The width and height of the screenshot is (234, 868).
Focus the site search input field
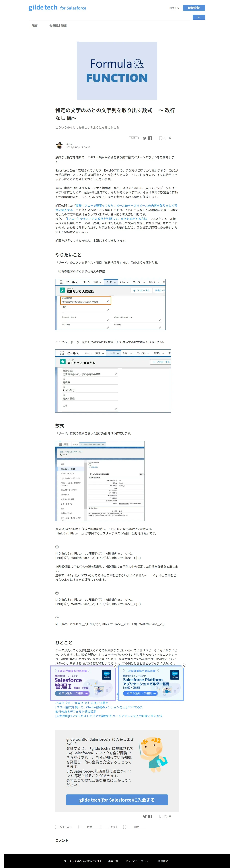109,17
